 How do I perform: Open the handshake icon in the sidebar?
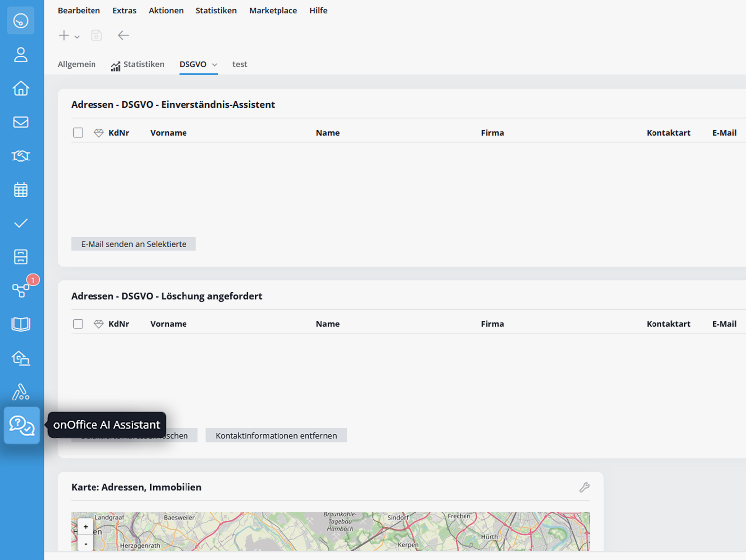tap(21, 156)
